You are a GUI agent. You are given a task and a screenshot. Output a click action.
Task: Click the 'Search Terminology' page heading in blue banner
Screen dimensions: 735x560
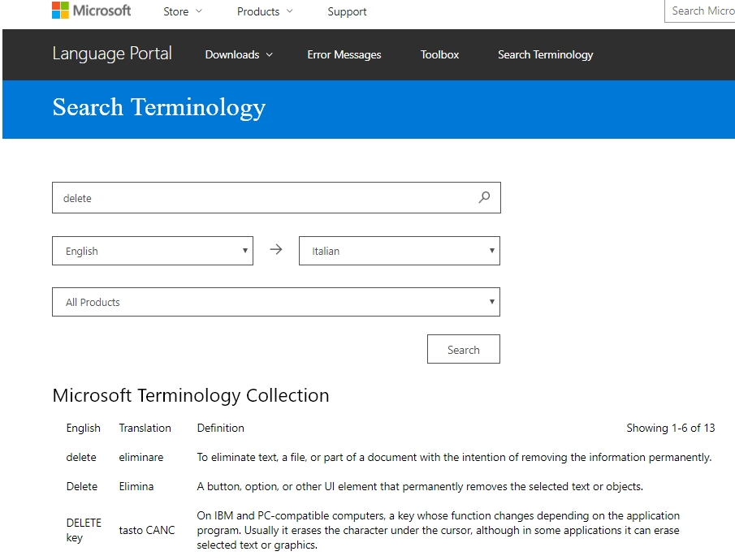click(x=159, y=107)
